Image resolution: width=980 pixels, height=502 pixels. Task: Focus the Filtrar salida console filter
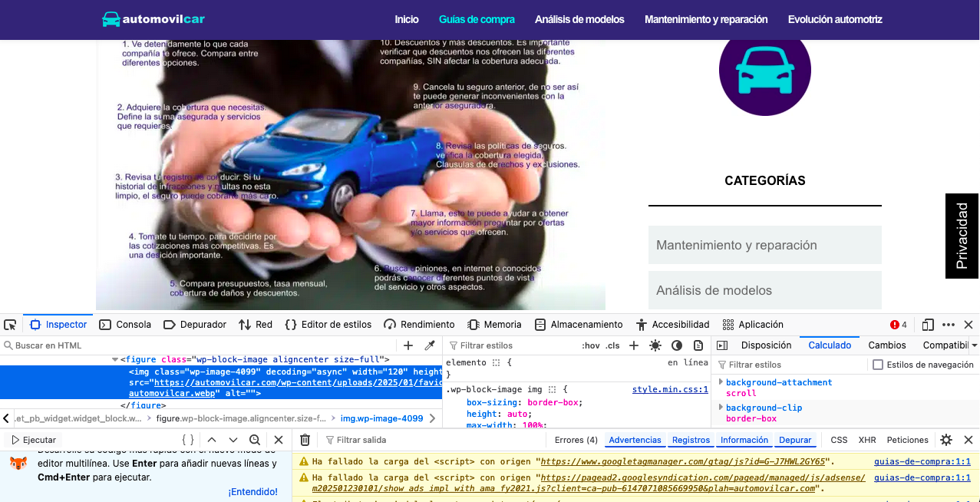tap(434, 440)
